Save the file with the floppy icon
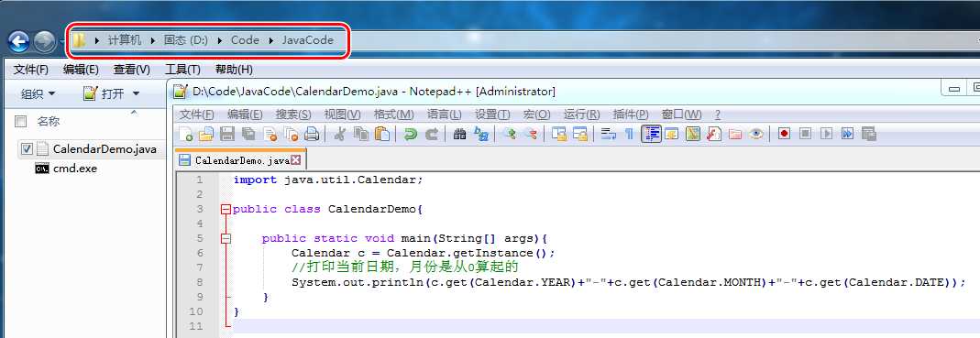The height and width of the screenshot is (338, 980). point(227,134)
